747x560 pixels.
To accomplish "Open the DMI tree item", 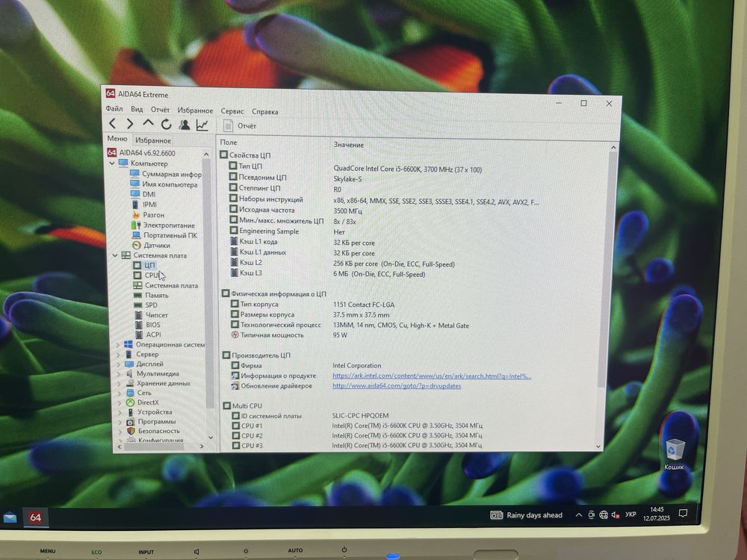I will coord(143,194).
